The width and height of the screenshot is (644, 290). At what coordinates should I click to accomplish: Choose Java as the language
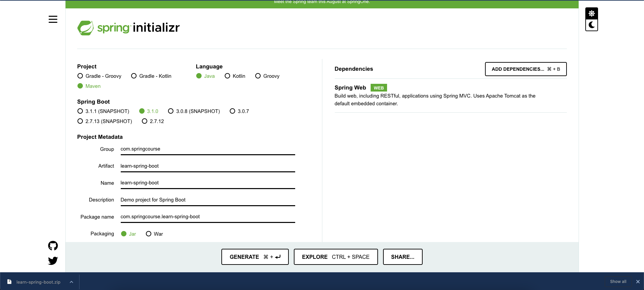click(x=205, y=76)
